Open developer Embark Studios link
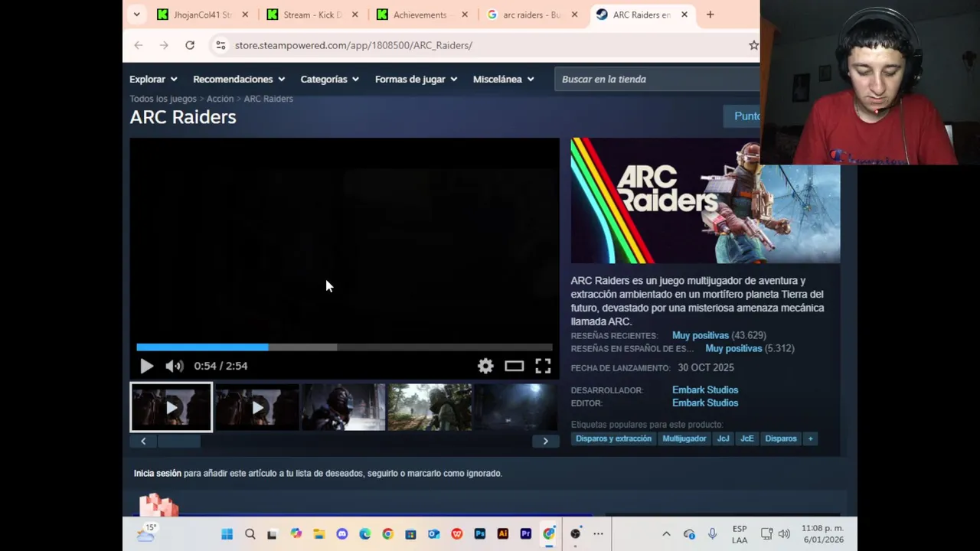Screen dimensions: 980x551 (705, 390)
